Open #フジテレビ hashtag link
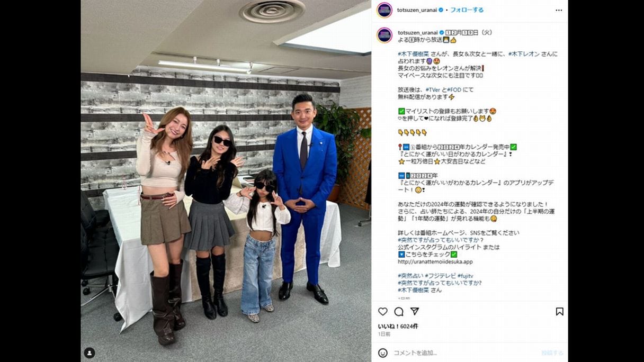 coord(440,276)
